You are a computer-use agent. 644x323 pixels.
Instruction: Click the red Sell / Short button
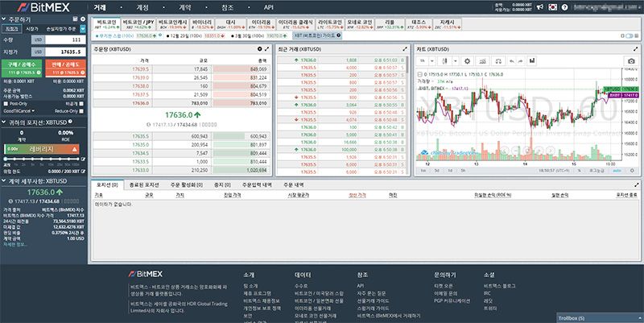click(x=66, y=68)
